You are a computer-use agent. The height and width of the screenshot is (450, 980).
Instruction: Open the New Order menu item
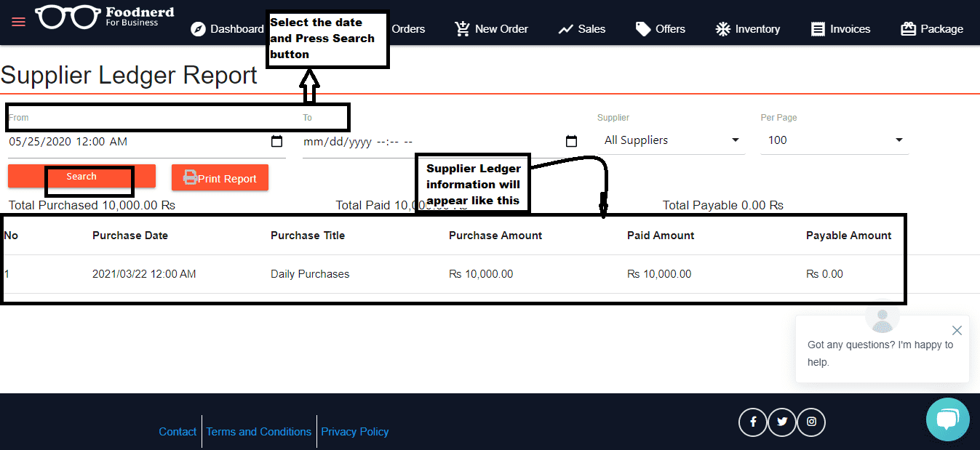tap(492, 29)
